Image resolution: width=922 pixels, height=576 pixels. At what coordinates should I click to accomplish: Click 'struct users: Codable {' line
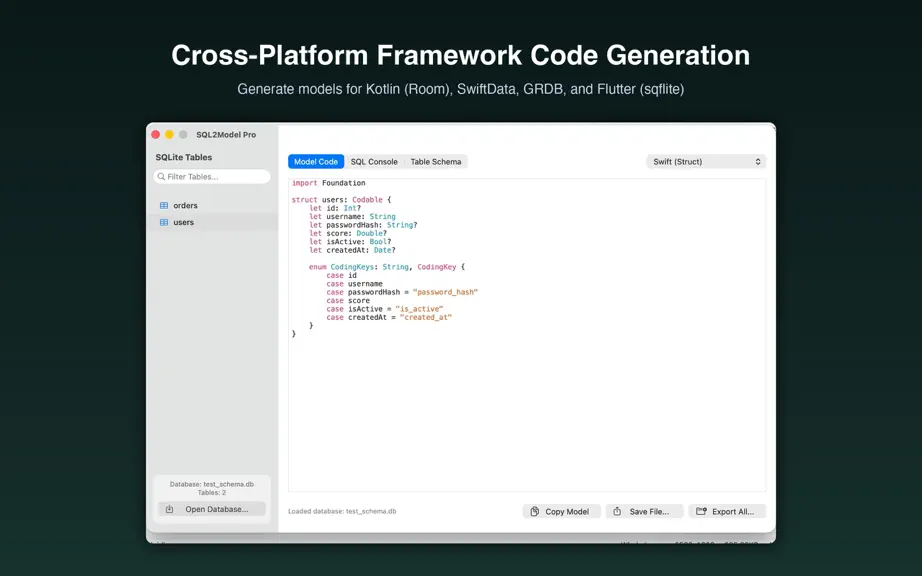pyautogui.click(x=342, y=200)
